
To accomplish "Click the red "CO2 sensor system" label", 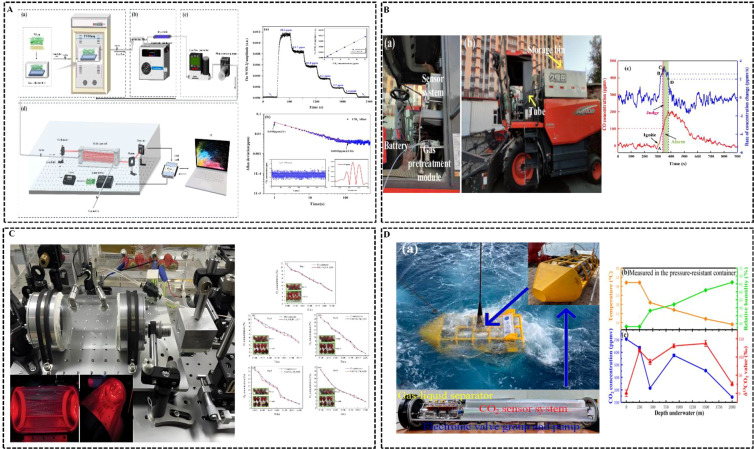I will pyautogui.click(x=523, y=409).
